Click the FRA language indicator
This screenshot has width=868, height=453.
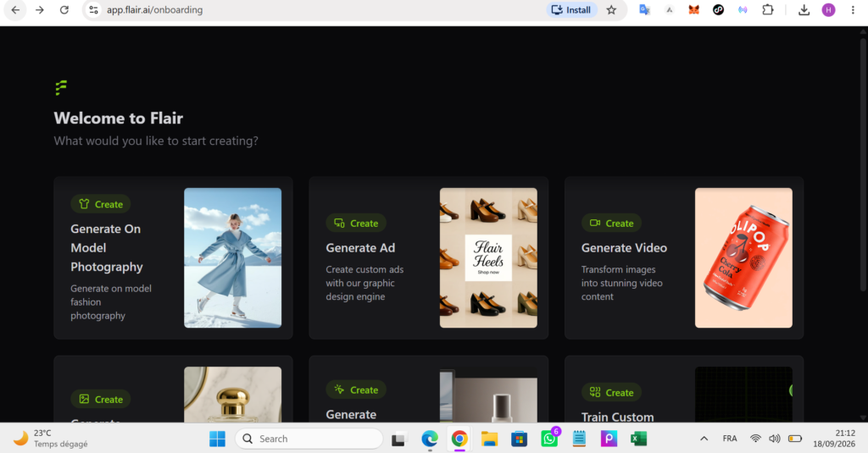tap(730, 439)
